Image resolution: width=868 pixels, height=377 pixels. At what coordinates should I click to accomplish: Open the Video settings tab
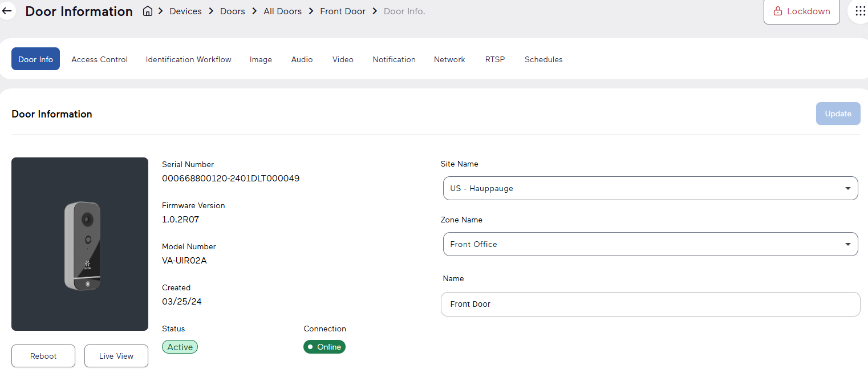(x=343, y=59)
